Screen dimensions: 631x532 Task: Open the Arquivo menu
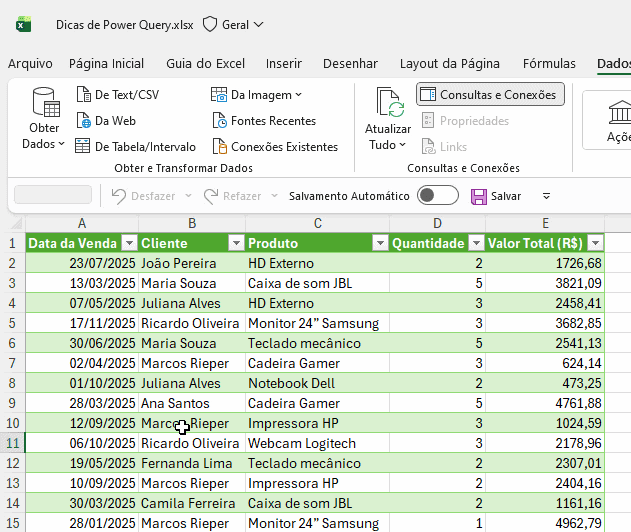(x=30, y=63)
